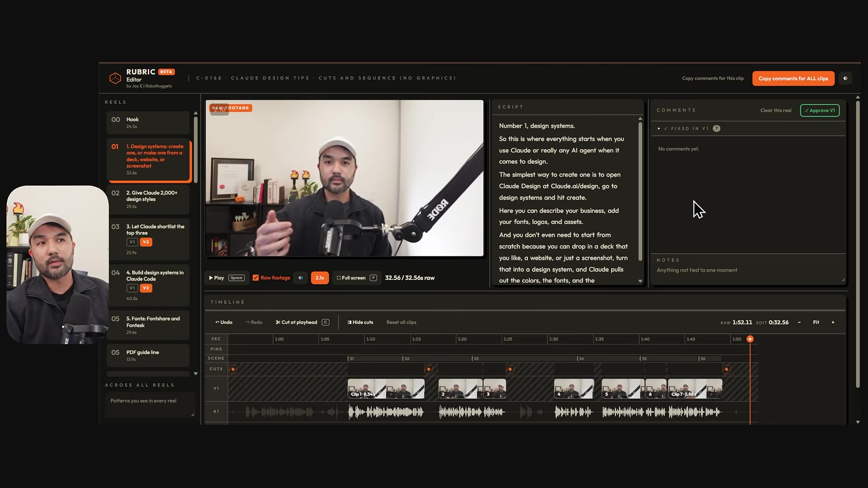Image resolution: width=868 pixels, height=488 pixels.
Task: Toggle the 2.1x playback speed
Action: 320,278
